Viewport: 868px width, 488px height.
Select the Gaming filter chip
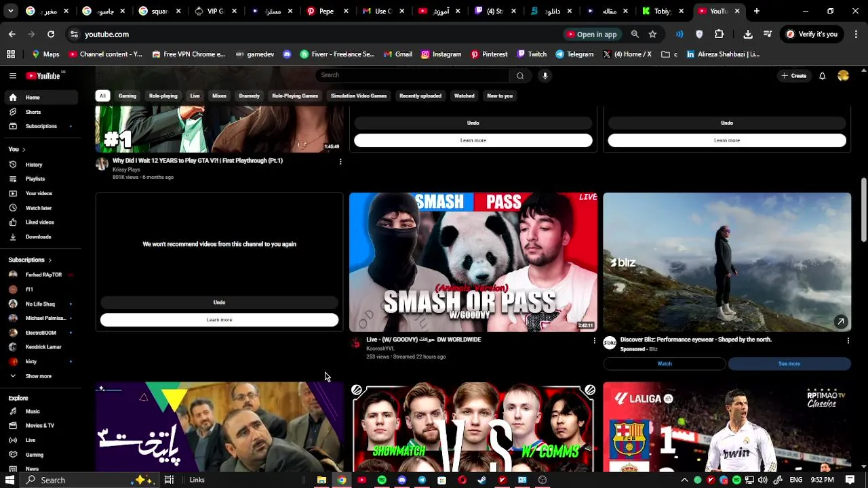pyautogui.click(x=127, y=96)
